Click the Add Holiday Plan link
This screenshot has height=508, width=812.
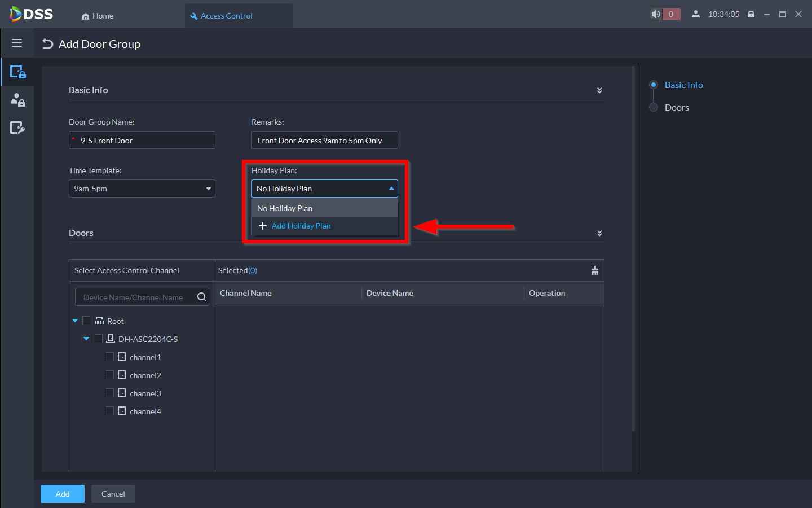[x=301, y=226]
